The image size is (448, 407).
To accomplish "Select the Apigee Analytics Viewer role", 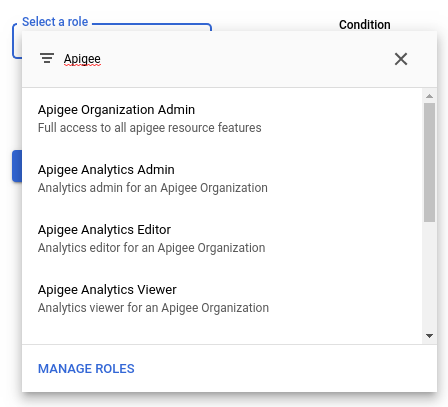I will tap(222, 298).
